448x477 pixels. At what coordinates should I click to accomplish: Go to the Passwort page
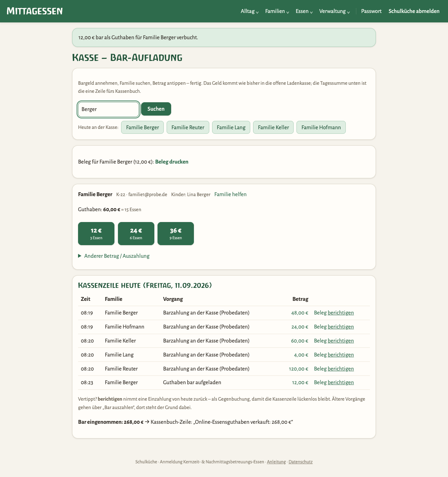click(x=371, y=11)
